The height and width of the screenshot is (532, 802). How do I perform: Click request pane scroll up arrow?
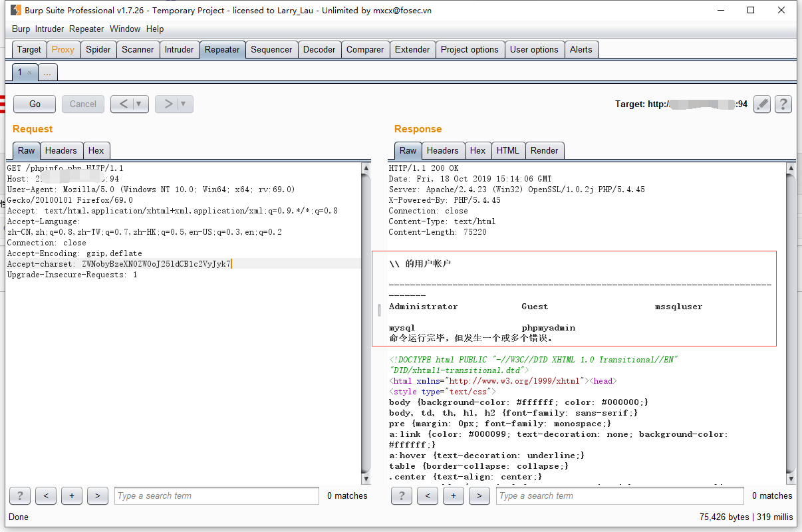click(366, 169)
